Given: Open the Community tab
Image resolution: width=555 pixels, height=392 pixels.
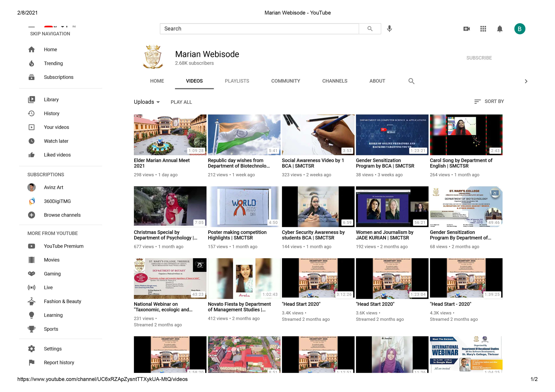Looking at the screenshot, I should click(x=286, y=81).
